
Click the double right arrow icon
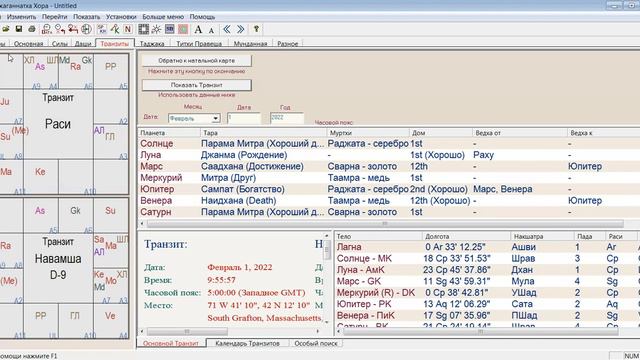coord(240,29)
